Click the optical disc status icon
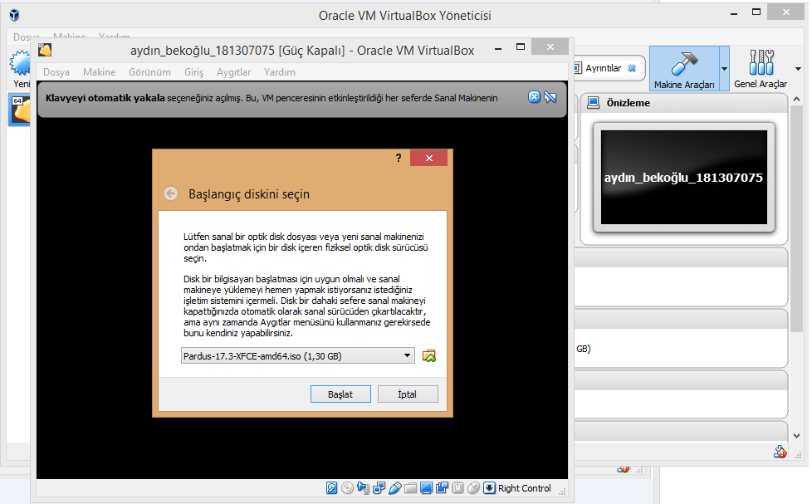Image resolution: width=812 pixels, height=504 pixels. 348,488
